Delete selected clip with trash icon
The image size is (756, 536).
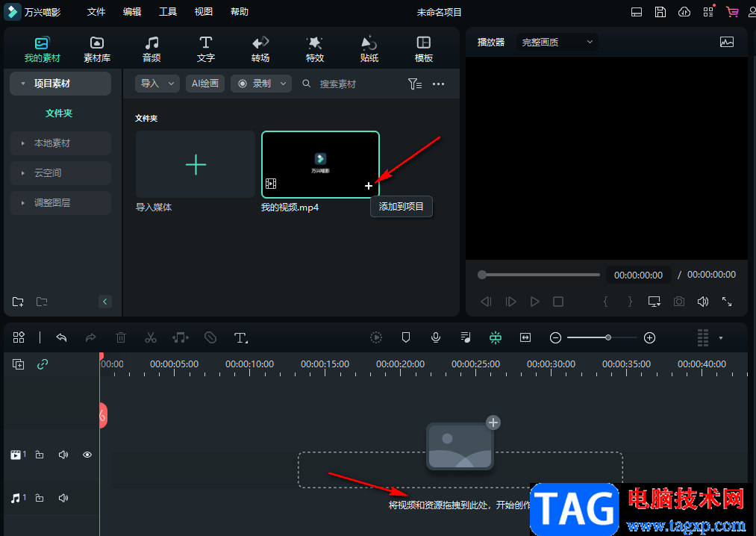121,337
